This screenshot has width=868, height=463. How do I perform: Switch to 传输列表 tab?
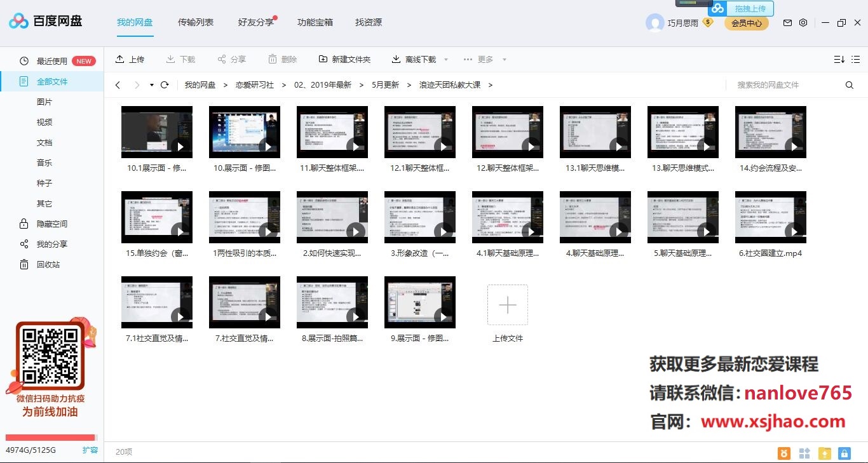(x=196, y=22)
